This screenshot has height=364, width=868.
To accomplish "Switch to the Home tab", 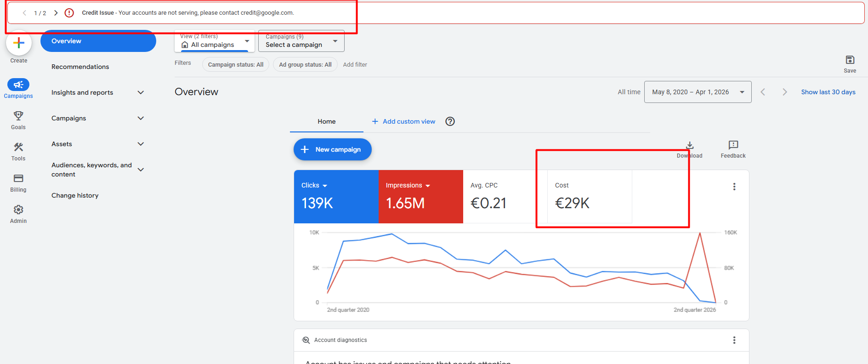I will [x=326, y=121].
